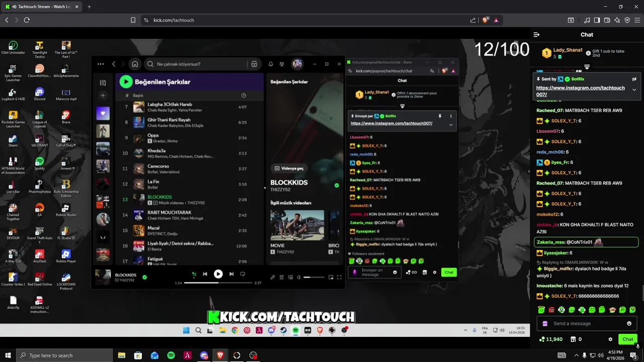Open the tab search icon in toolbar

click(571, 20)
